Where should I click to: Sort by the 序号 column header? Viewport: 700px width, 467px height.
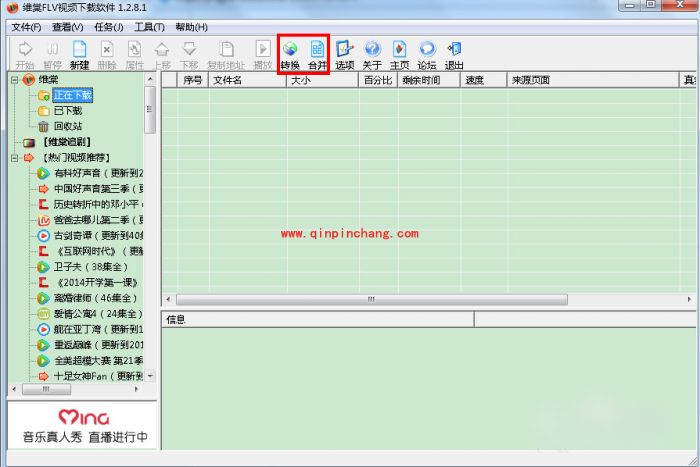click(x=193, y=80)
